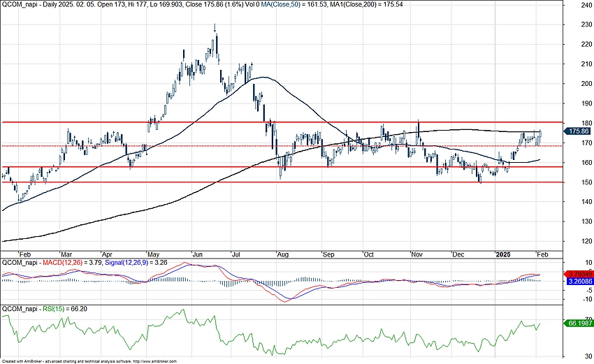Click the 230 price axis value
The width and height of the screenshot is (594, 364).
click(x=586, y=24)
